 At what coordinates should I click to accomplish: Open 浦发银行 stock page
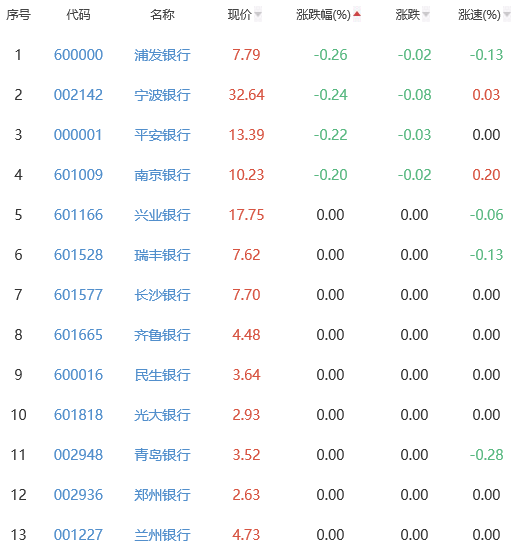coord(162,55)
